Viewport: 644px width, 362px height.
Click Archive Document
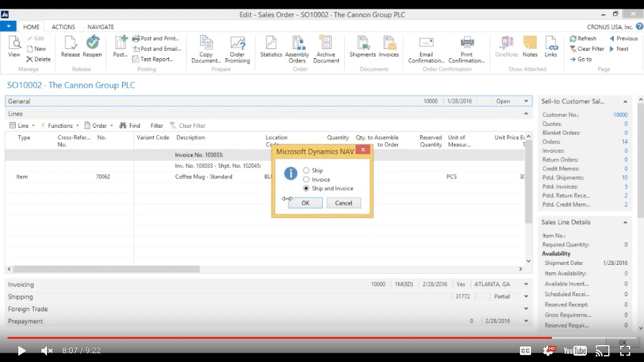click(x=326, y=49)
